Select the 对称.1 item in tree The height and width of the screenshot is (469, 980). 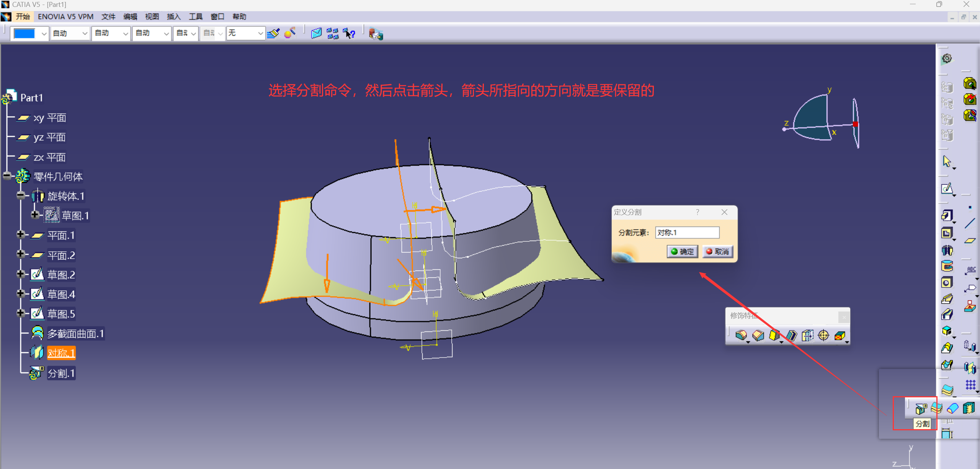[x=61, y=353]
